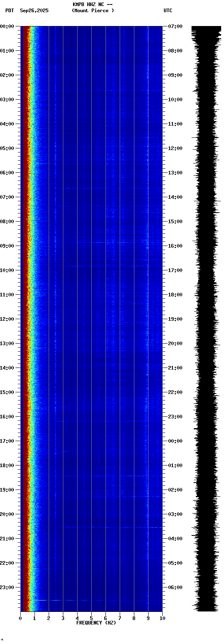Click the UTC timezone label
Screen dimensions: 224x644
click(168, 11)
